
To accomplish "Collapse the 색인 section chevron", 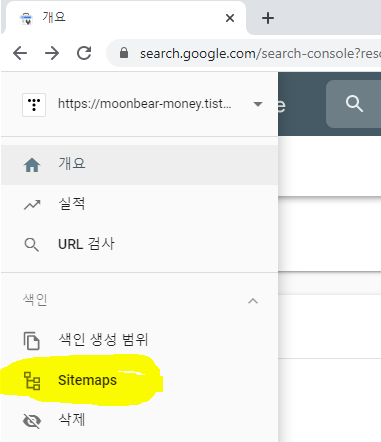I will click(253, 301).
